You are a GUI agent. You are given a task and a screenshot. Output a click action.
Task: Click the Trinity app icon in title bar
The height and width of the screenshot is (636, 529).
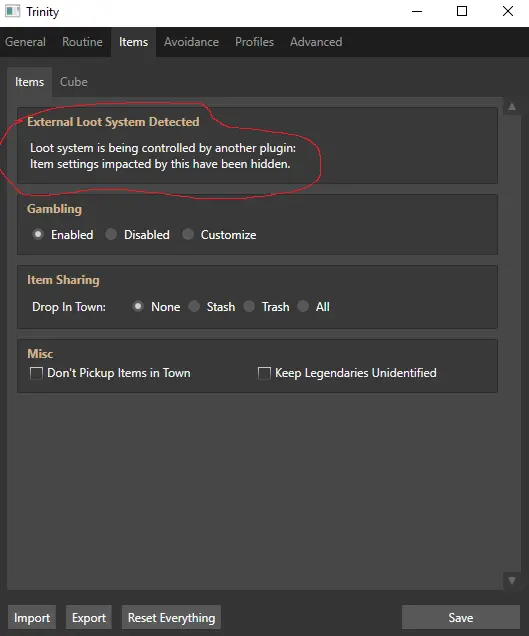tap(12, 11)
